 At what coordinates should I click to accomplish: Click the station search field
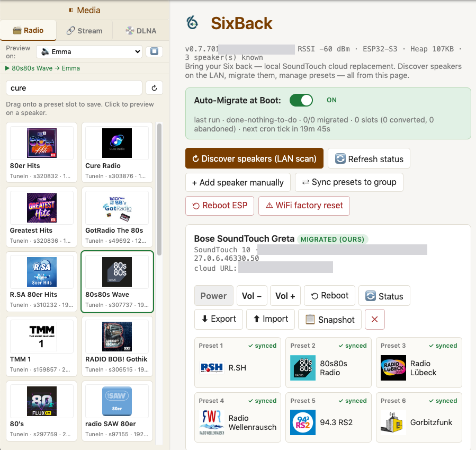[74, 88]
